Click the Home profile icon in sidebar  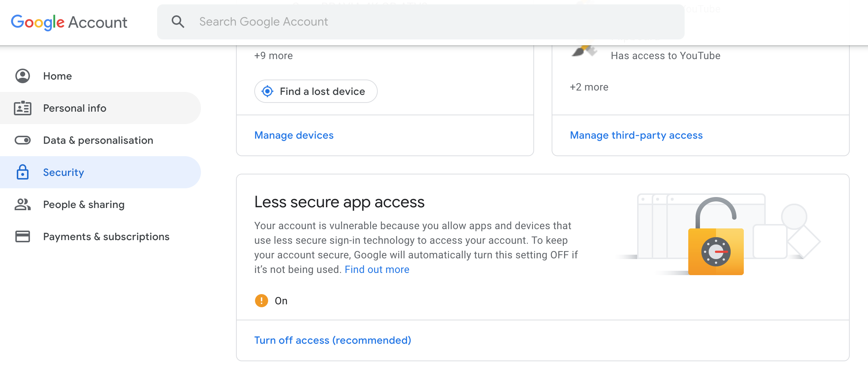coord(23,76)
